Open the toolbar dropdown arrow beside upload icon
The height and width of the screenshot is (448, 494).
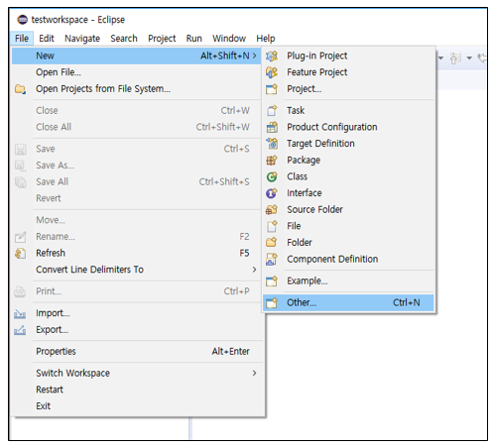pos(469,58)
